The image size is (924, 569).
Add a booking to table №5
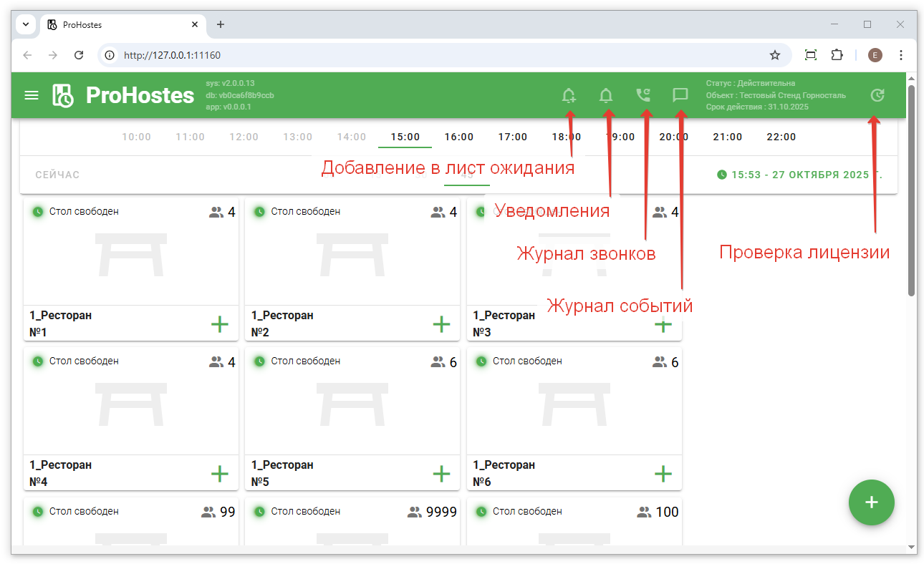pos(441,474)
